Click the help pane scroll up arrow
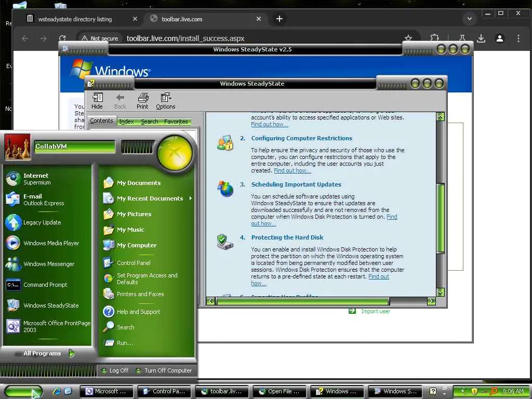 (441, 117)
